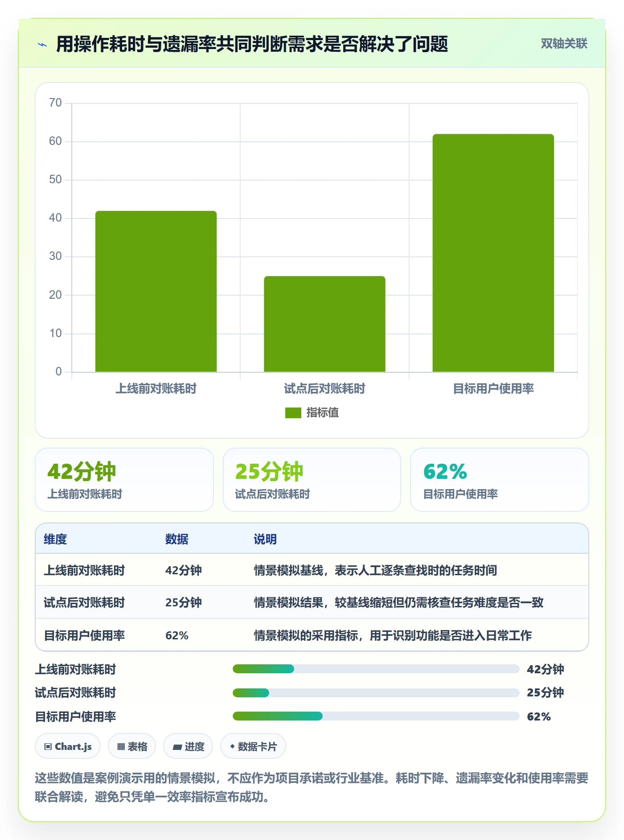Select the 上线前对账耗时 table row name
This screenshot has height=840, width=624.
point(84,570)
